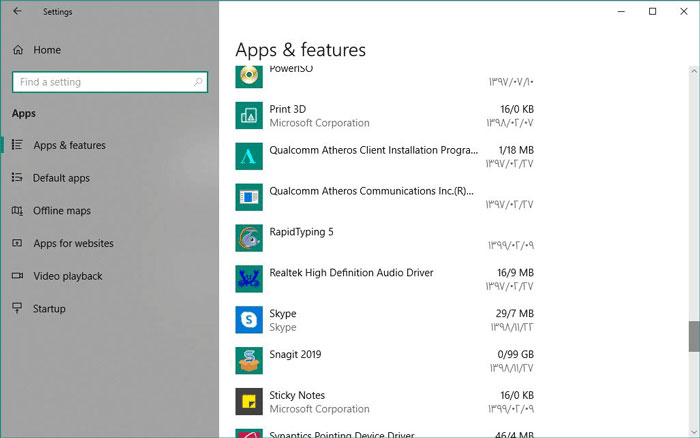Click the Offline maps sidebar icon
The width and height of the screenshot is (700, 438).
click(17, 210)
